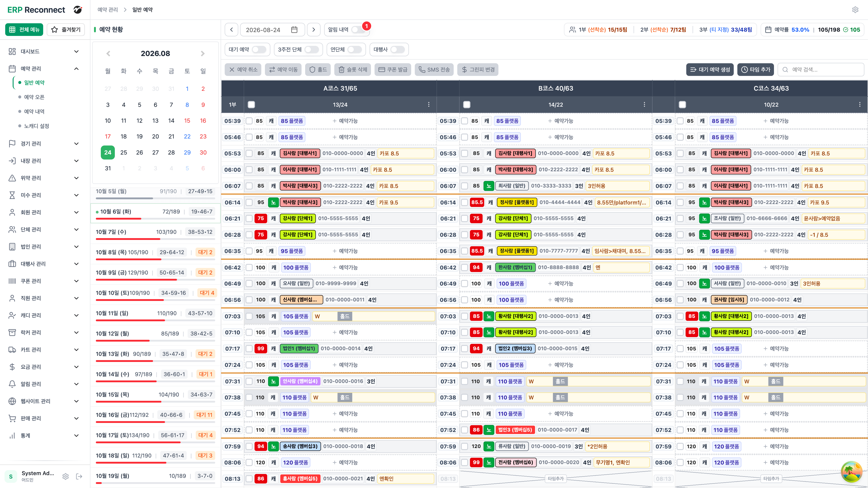Open the calendar picker icon in date field
Viewport: 868px width, 488px height.
[x=294, y=30]
